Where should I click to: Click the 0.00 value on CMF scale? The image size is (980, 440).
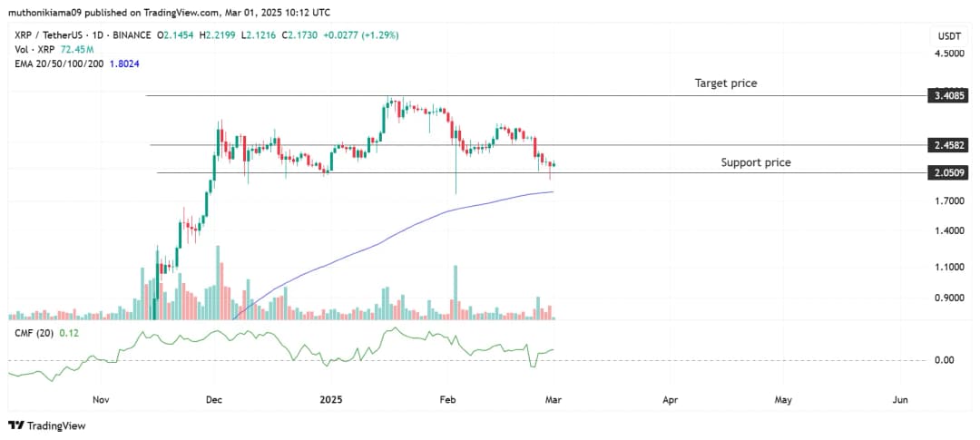pos(945,360)
